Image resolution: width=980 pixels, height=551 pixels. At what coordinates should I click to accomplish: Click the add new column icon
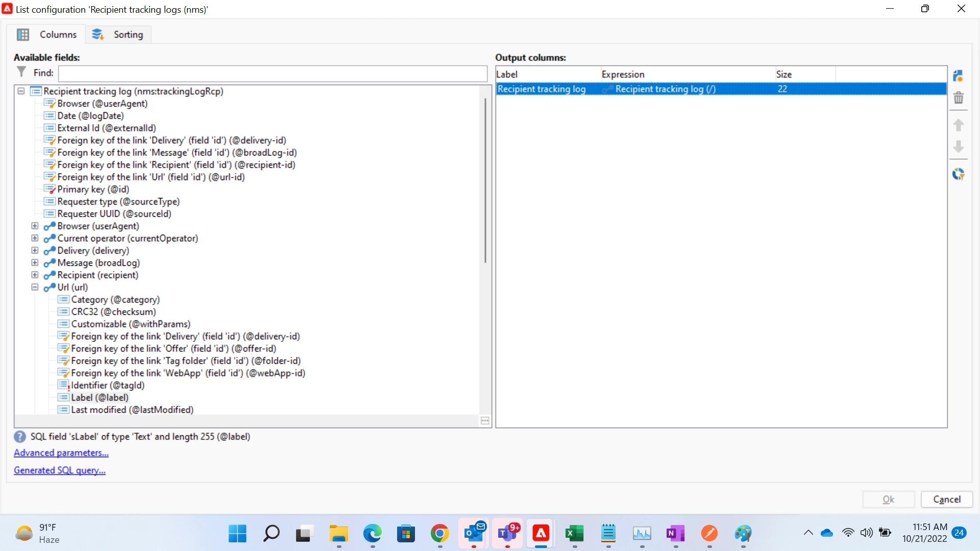point(958,76)
